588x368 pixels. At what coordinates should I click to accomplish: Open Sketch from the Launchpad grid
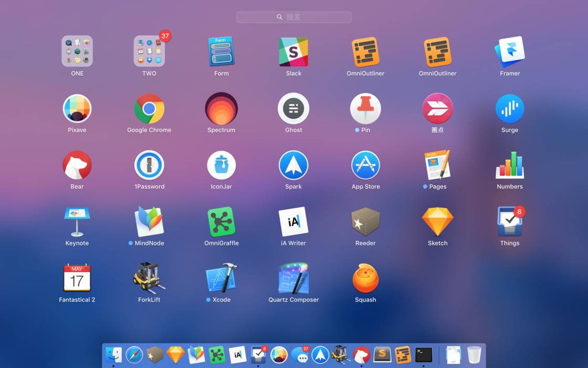(x=438, y=222)
